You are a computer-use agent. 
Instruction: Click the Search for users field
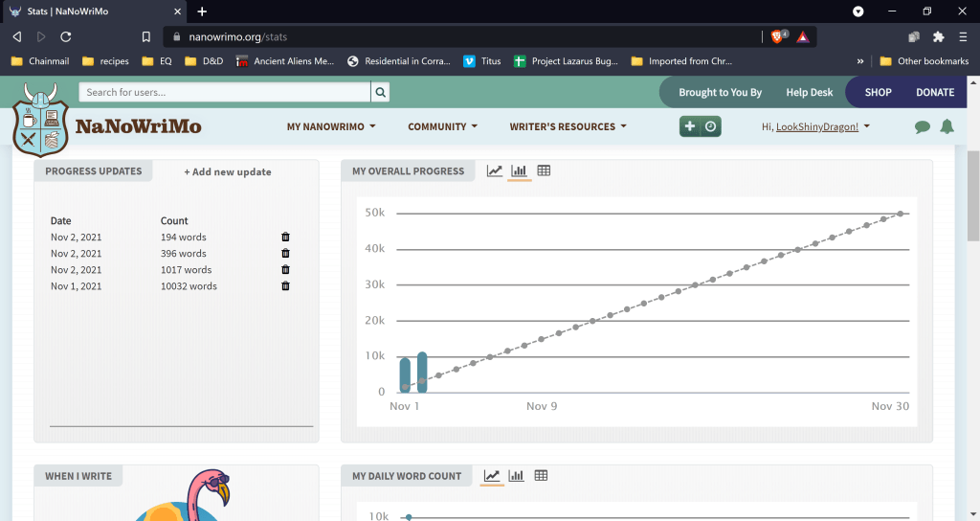point(225,93)
